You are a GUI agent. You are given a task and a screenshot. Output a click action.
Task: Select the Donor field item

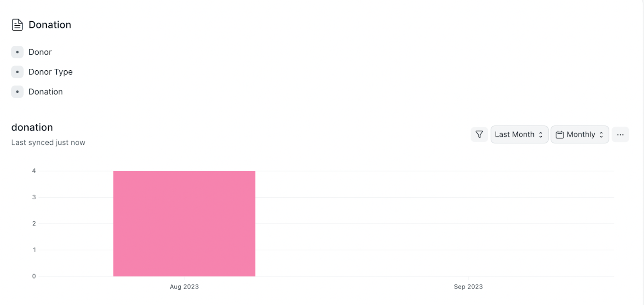pos(40,52)
